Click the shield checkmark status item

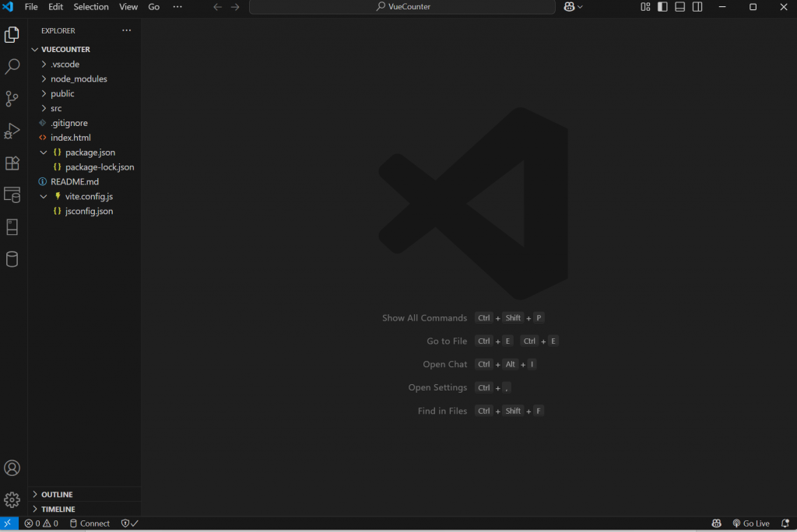tap(130, 523)
